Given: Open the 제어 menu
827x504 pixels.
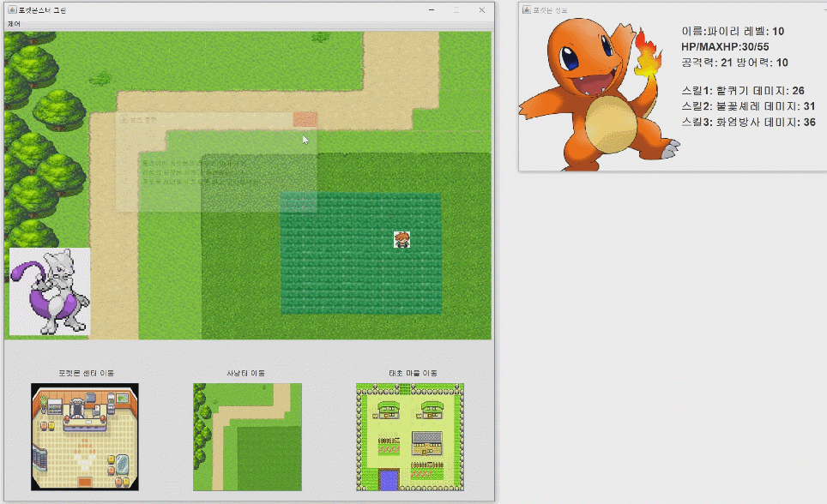Looking at the screenshot, I should [x=14, y=24].
